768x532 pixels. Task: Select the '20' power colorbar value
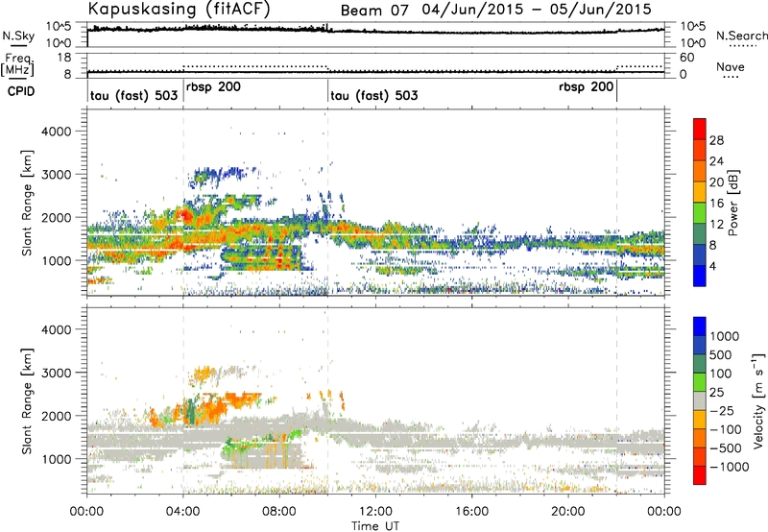pos(716,182)
